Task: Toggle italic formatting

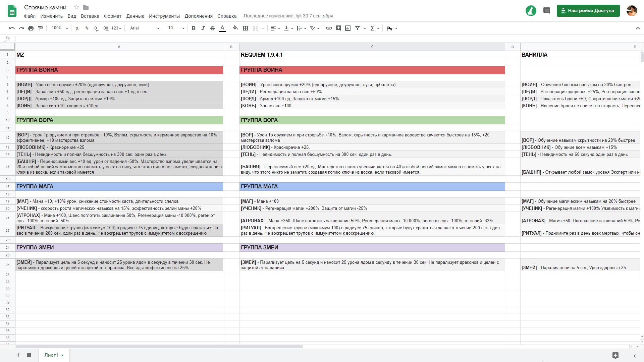Action: tap(203, 28)
